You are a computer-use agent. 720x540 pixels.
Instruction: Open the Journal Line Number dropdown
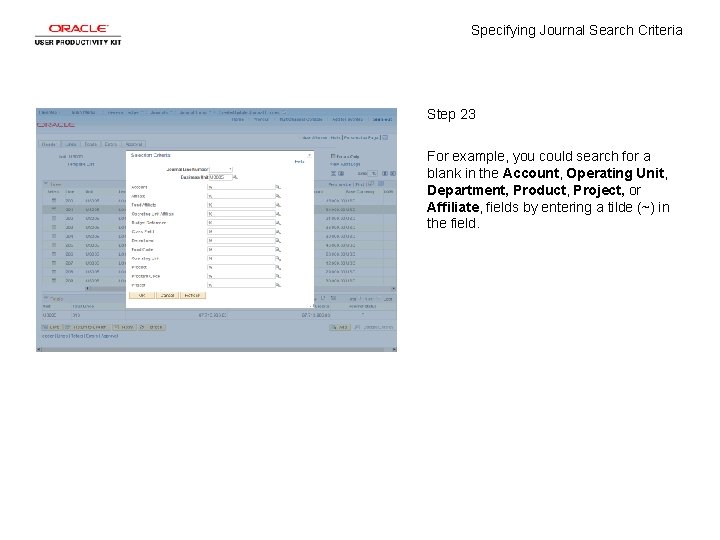click(221, 169)
